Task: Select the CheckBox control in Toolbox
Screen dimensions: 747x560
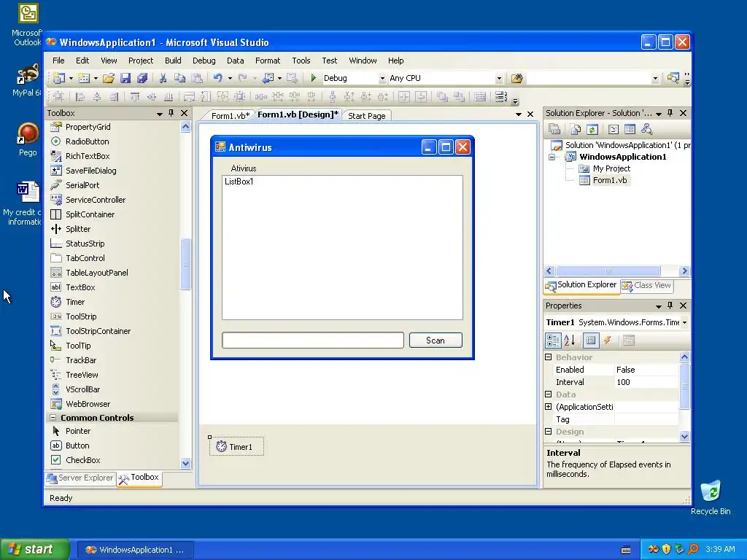Action: click(83, 460)
